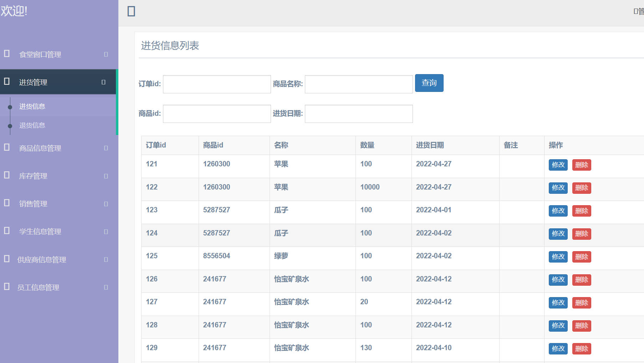Click the 销售管理 sidebar icon
This screenshot has width=644, height=363.
click(6, 203)
